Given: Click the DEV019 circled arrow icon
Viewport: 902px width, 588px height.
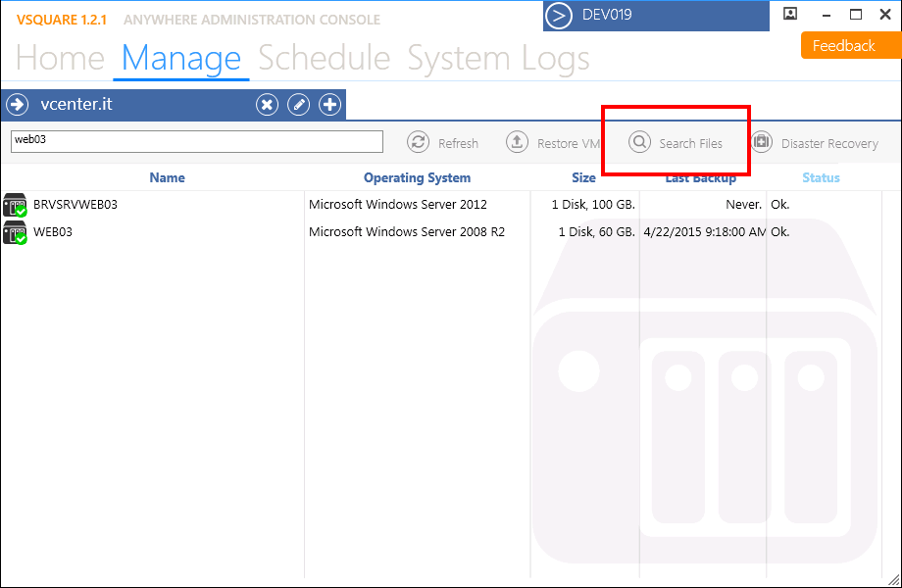Looking at the screenshot, I should [x=558, y=16].
